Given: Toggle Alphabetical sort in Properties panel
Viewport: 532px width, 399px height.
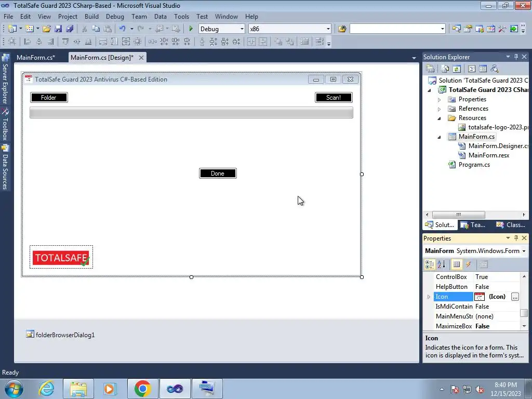Looking at the screenshot, I should tap(442, 264).
